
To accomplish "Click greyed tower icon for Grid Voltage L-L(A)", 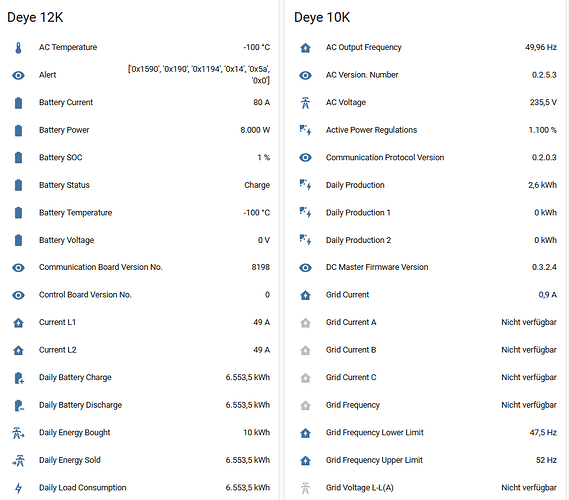I will point(306,488).
